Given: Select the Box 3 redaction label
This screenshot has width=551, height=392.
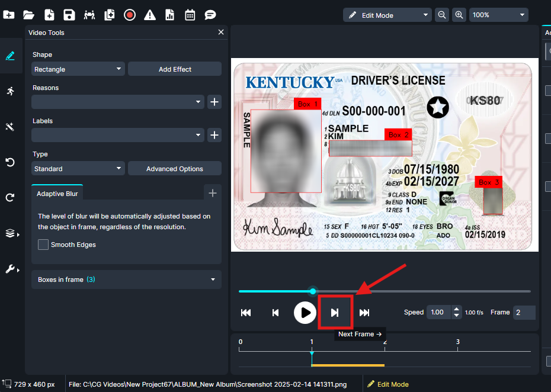Looking at the screenshot, I should tap(488, 182).
